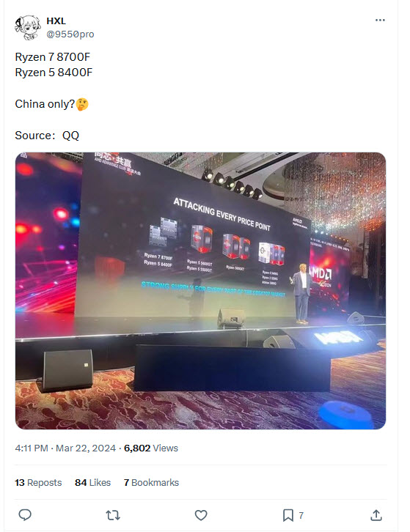Screen dimensions: 410x532
Task: Like the post with heart icon
Action: (201, 515)
